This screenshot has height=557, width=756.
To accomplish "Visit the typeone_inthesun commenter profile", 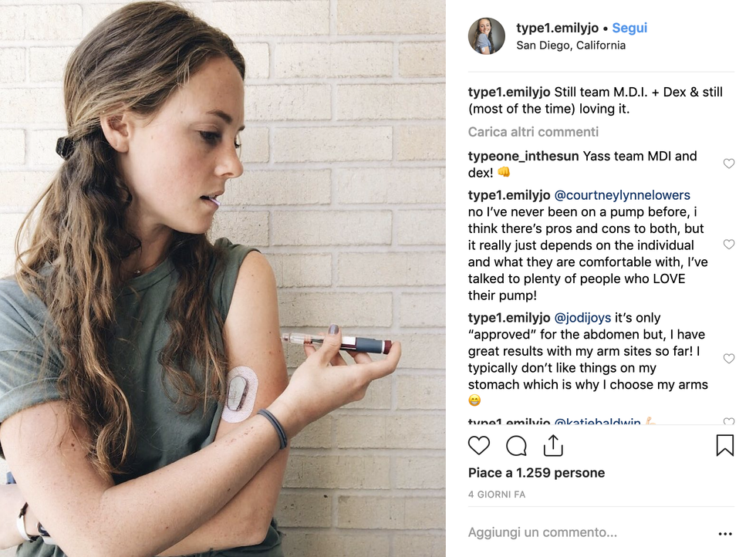I will 524,156.
